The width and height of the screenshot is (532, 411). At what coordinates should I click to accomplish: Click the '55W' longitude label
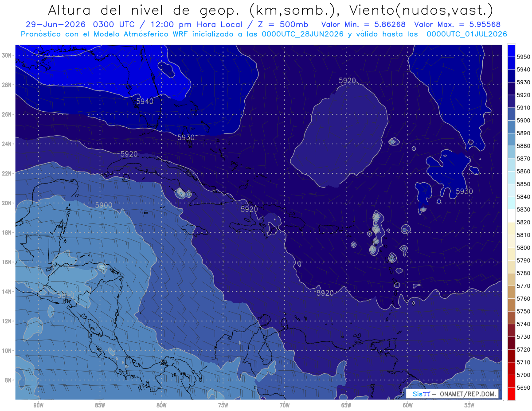pyautogui.click(x=469, y=405)
